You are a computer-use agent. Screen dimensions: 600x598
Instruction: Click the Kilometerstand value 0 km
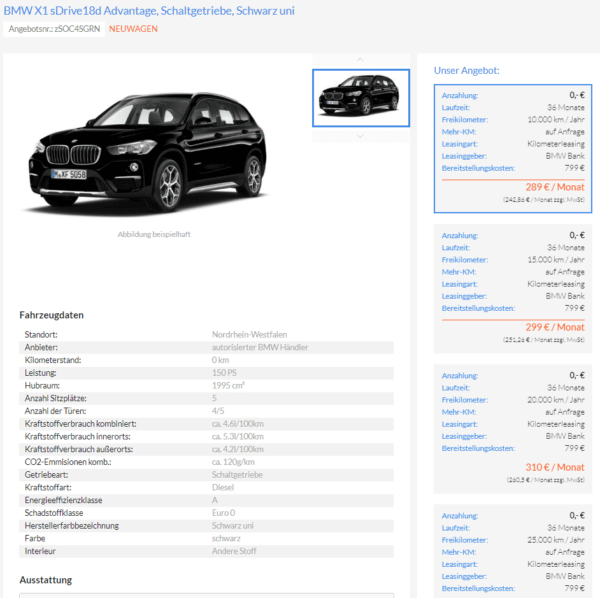[x=220, y=360]
